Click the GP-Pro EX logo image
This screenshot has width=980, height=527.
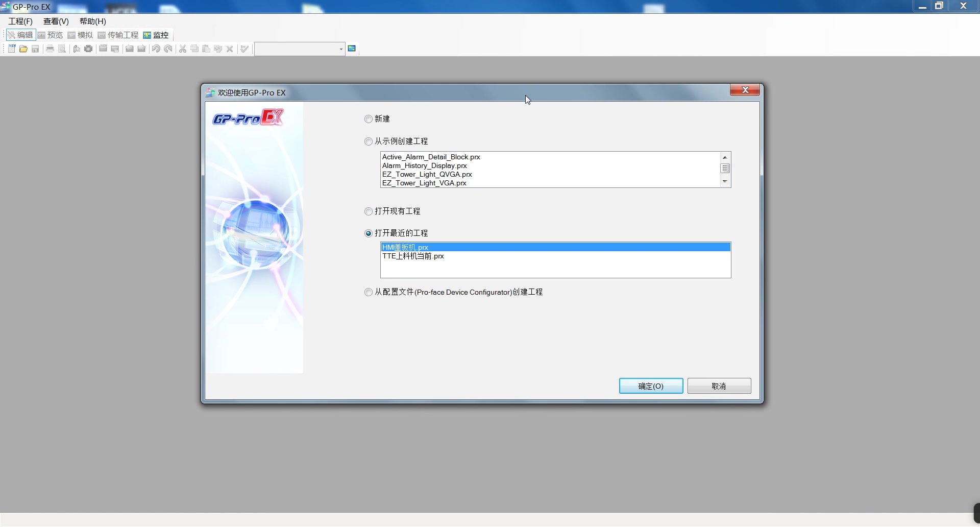coord(248,118)
